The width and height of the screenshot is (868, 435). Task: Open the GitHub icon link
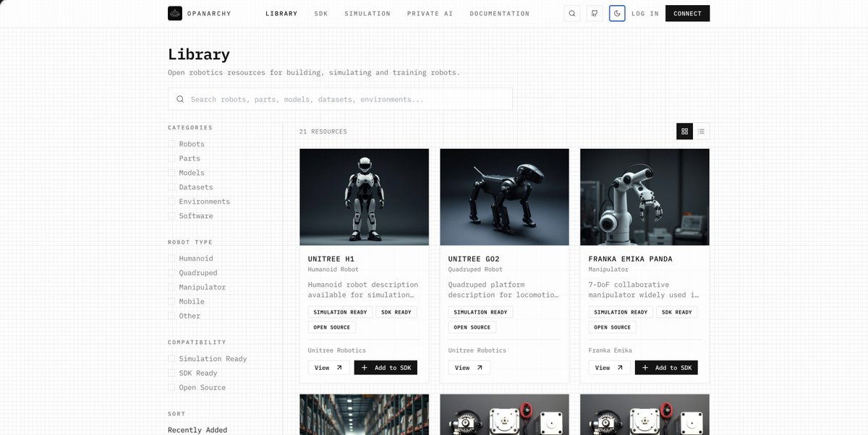[x=595, y=13]
